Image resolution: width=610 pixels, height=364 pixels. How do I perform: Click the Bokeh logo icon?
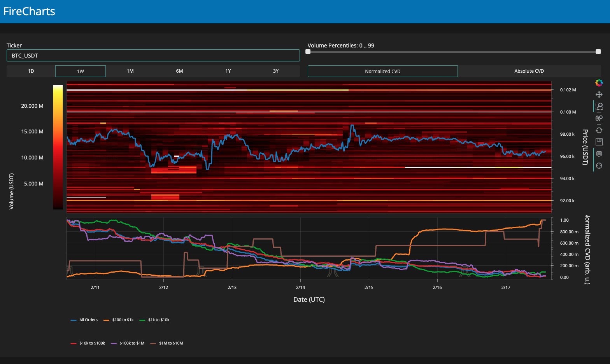click(x=599, y=82)
